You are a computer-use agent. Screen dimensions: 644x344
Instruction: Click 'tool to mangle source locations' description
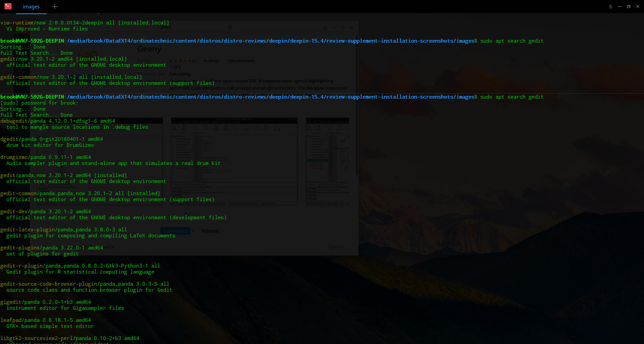click(77, 127)
